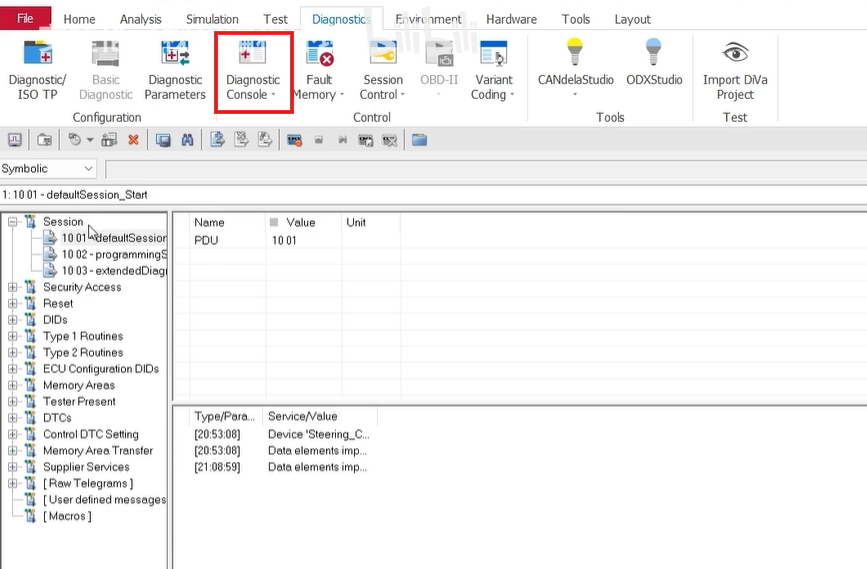Select the Control DTC Setting item
Viewport: 867px width, 569px height.
(x=91, y=434)
